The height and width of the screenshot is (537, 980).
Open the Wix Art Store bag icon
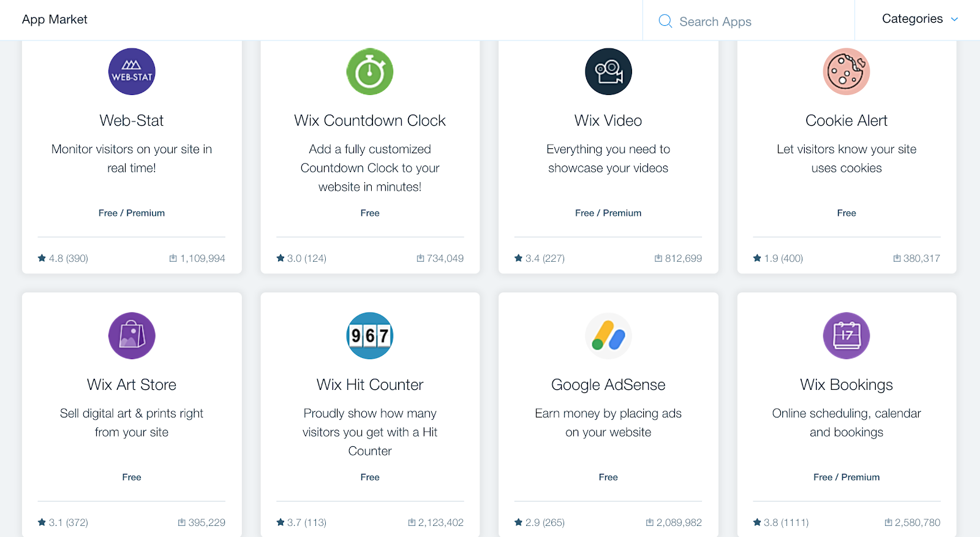pos(132,336)
